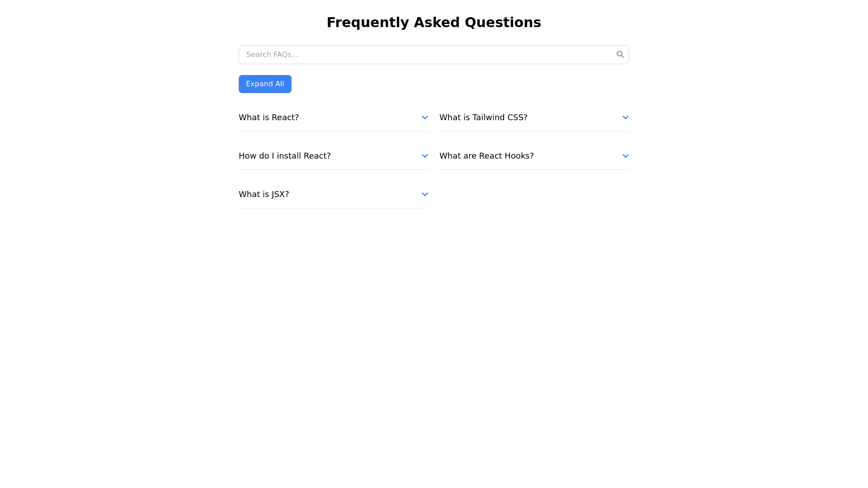Click the "What are React Hooks?" heading
The height and width of the screenshot is (488, 868).
click(x=486, y=155)
